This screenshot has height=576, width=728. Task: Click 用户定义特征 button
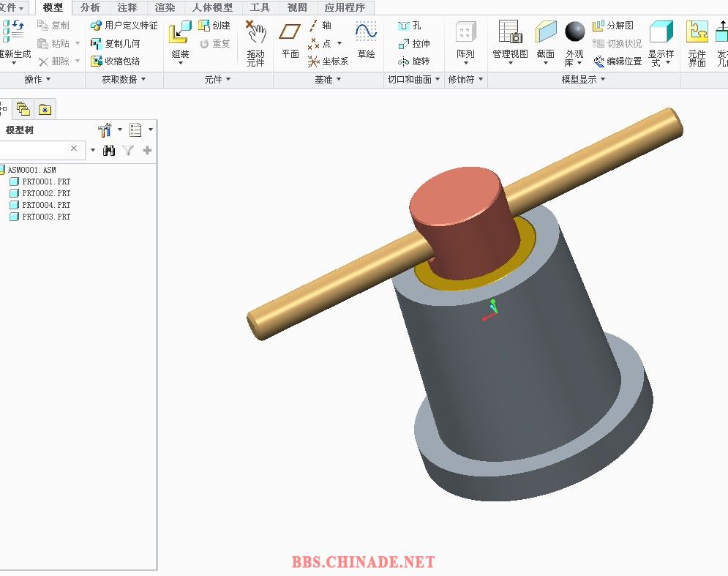point(124,26)
